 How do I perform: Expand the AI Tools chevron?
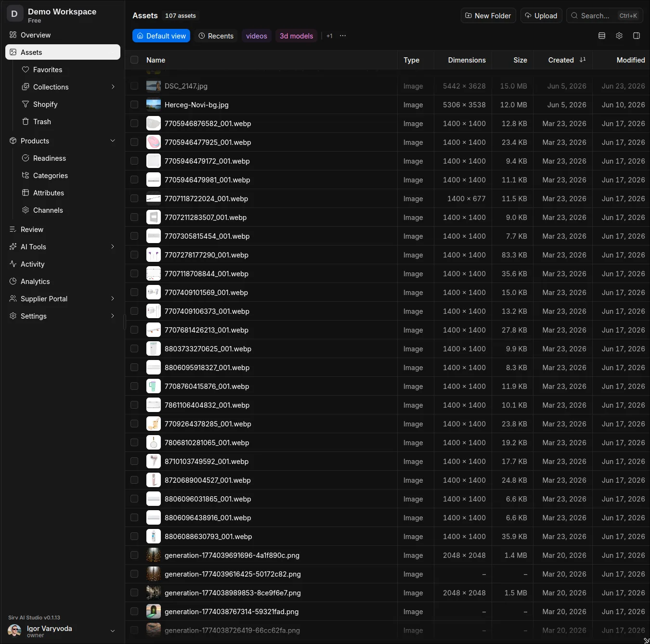(113, 247)
